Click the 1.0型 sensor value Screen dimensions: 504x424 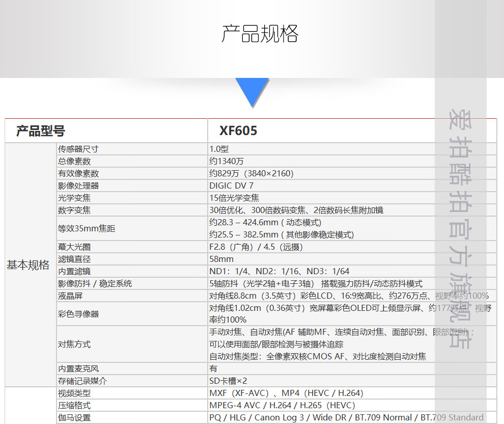point(219,149)
